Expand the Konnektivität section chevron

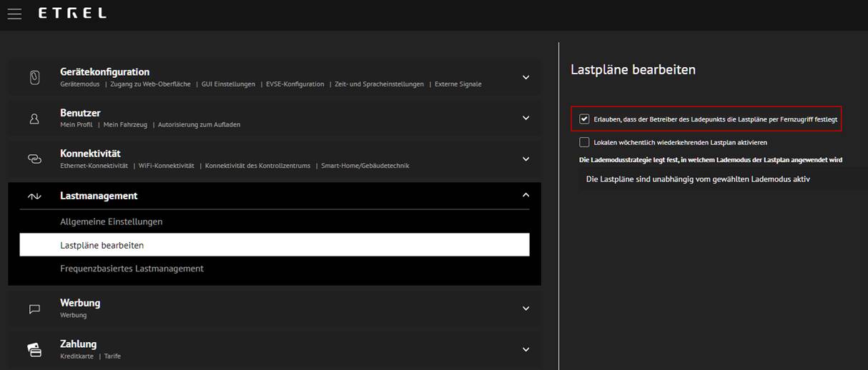(x=526, y=159)
